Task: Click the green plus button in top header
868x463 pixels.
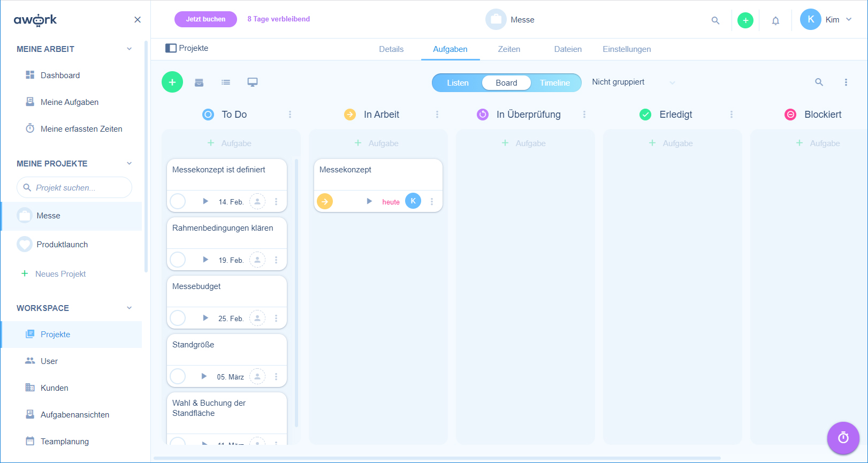Action: coord(745,20)
